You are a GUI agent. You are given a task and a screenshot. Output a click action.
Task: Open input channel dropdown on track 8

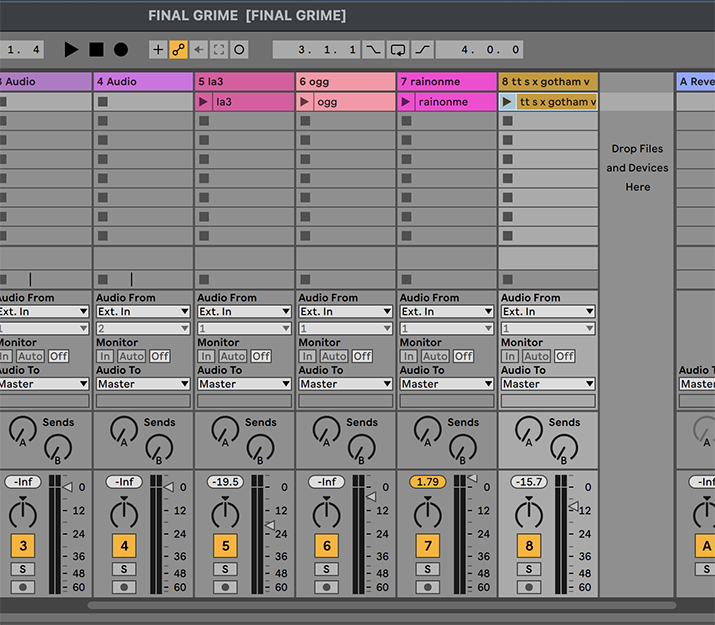tap(548, 328)
